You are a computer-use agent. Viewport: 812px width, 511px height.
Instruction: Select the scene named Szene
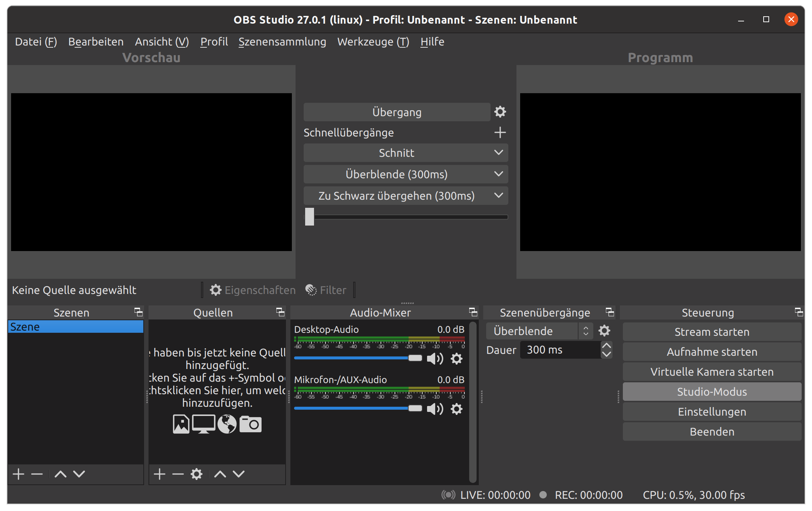(25, 326)
